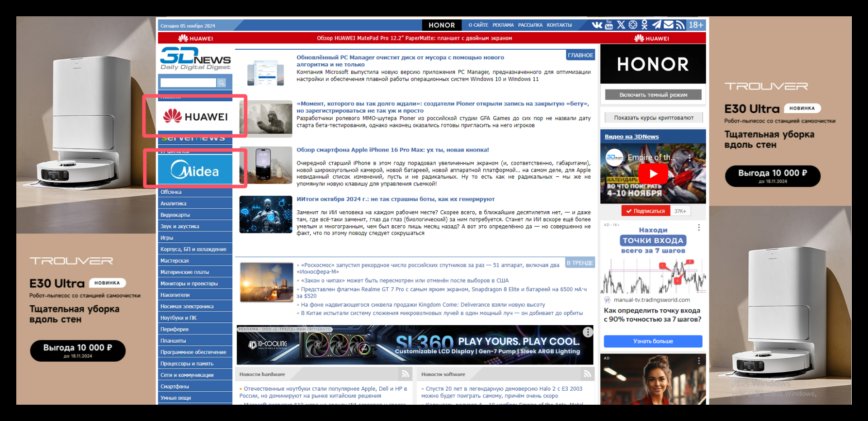Enable dark mode with Включить темный режим
This screenshot has height=421, width=868.
coord(653,95)
